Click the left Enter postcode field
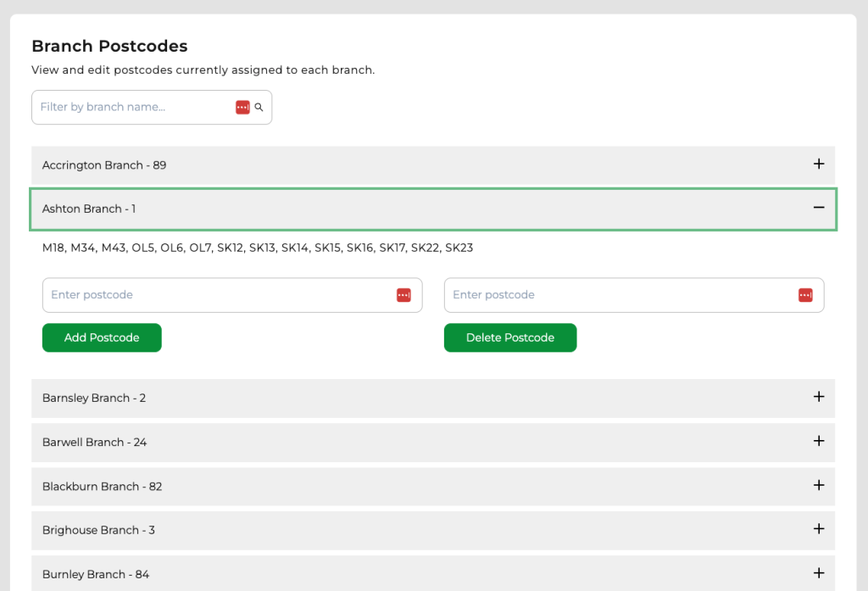Image resolution: width=868 pixels, height=591 pixels. (212, 295)
